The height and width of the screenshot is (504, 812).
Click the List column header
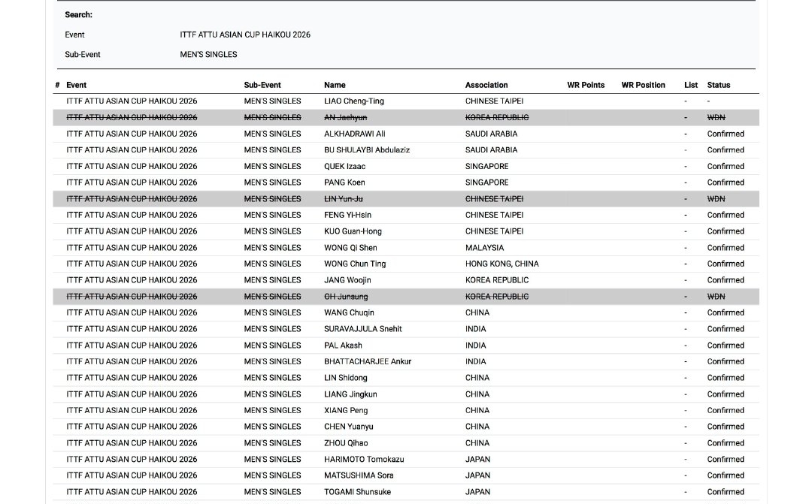691,85
